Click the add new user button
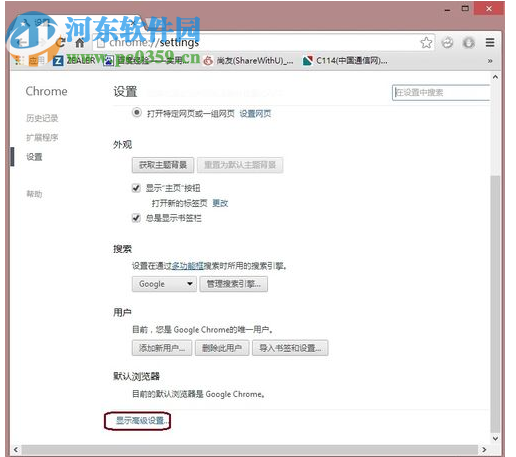The height and width of the screenshot is (457, 516). 162,348
